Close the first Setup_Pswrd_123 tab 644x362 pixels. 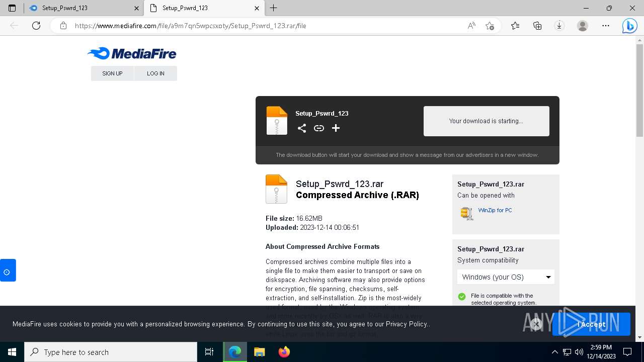pos(137,8)
